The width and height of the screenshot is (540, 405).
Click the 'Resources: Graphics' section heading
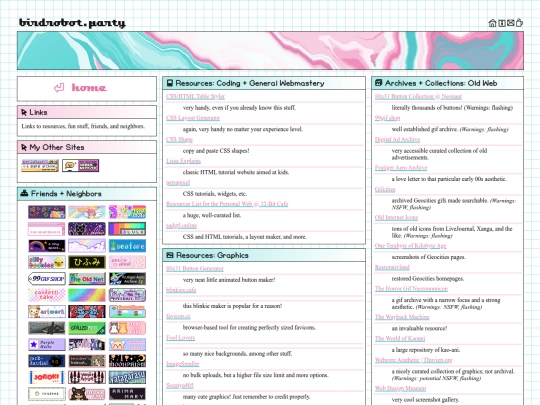click(x=212, y=256)
